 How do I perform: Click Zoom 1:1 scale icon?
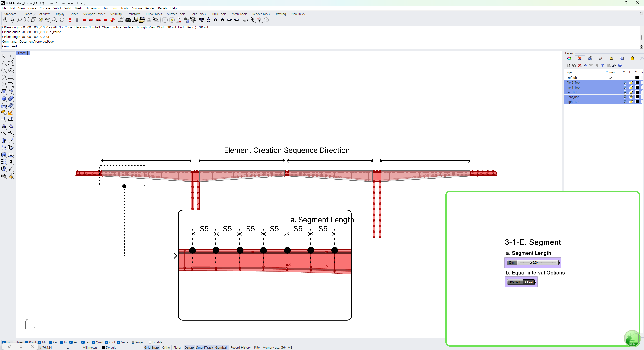(x=62, y=20)
